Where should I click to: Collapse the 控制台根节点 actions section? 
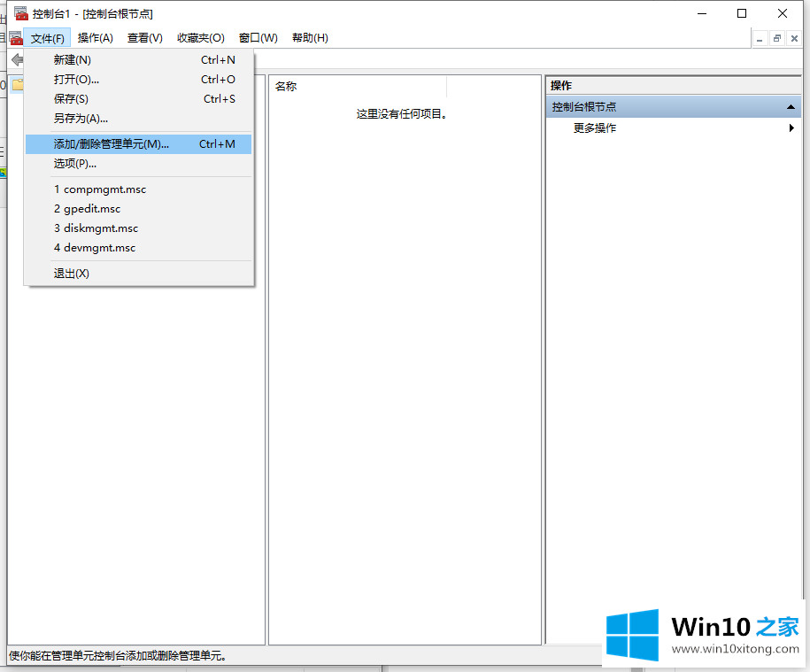[x=790, y=107]
